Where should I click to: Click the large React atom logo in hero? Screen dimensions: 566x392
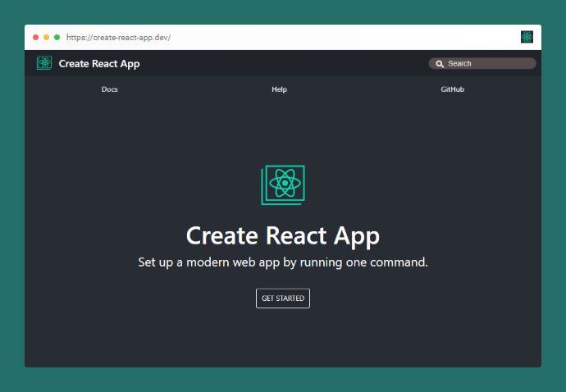point(283,185)
